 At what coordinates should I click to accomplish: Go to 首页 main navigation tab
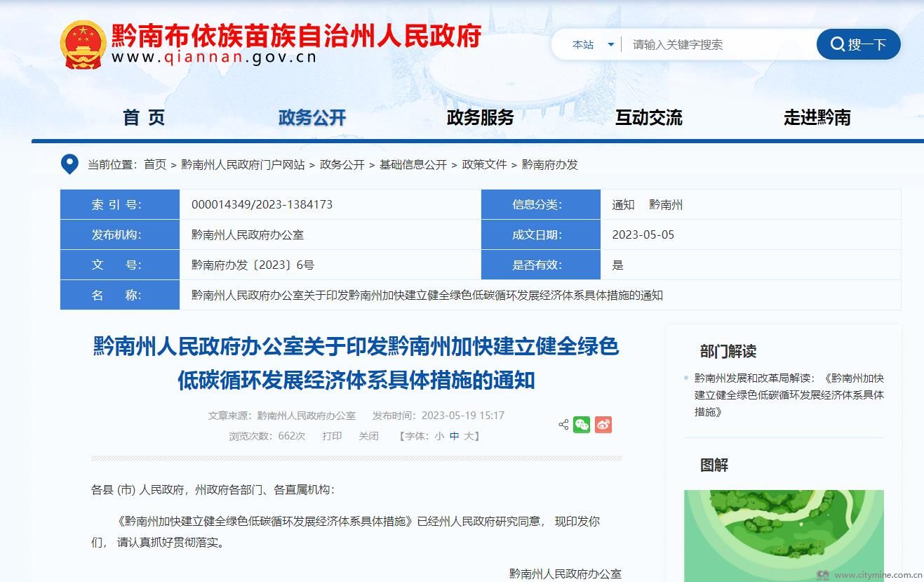[144, 117]
